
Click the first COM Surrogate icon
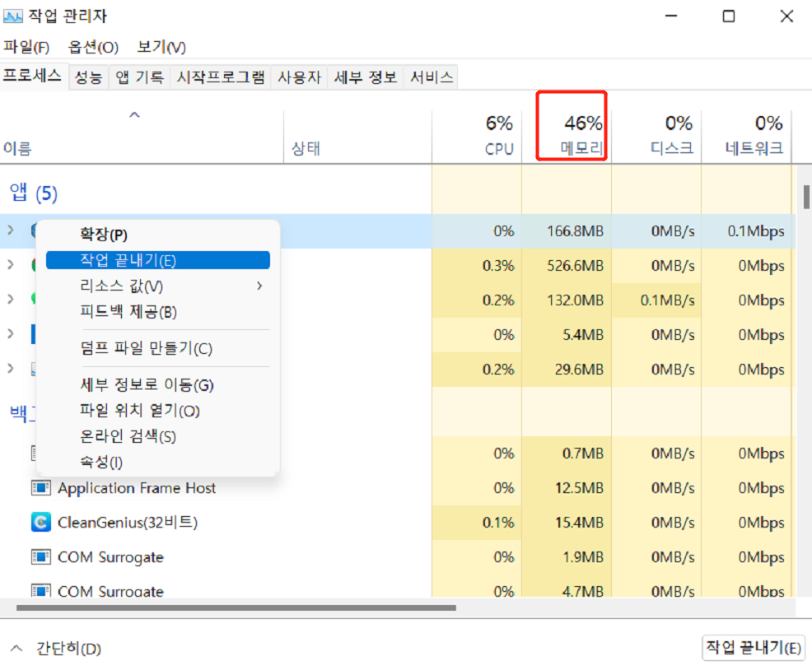coord(40,557)
